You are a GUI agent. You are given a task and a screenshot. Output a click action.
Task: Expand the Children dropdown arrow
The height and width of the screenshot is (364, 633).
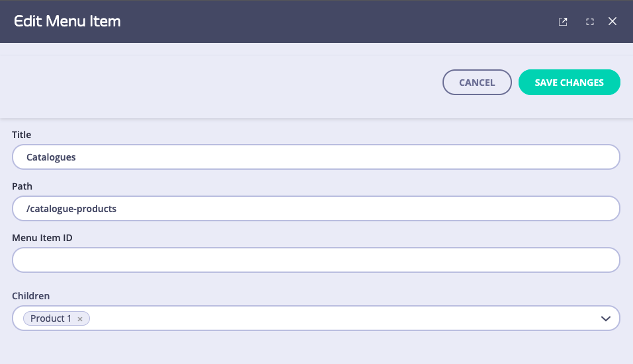point(605,318)
